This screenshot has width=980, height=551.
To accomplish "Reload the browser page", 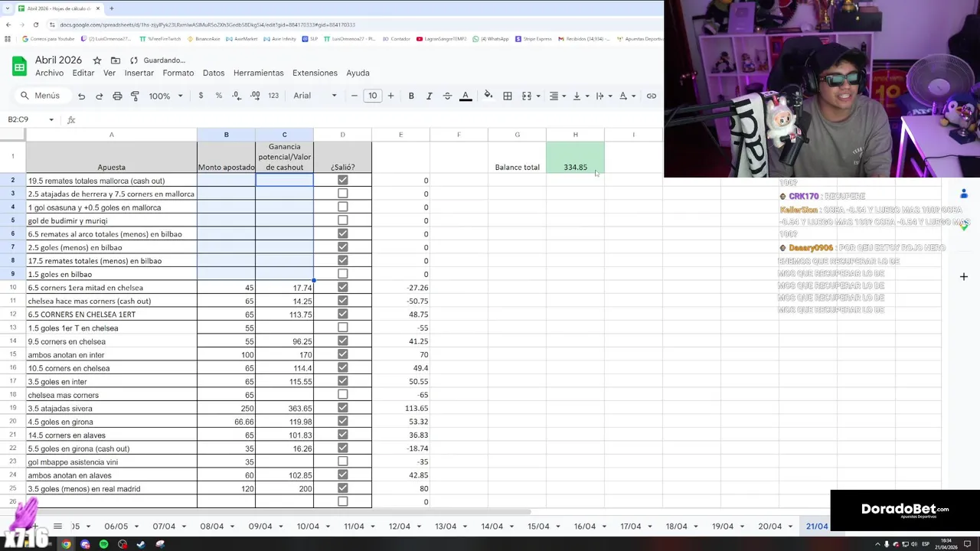I will click(35, 24).
